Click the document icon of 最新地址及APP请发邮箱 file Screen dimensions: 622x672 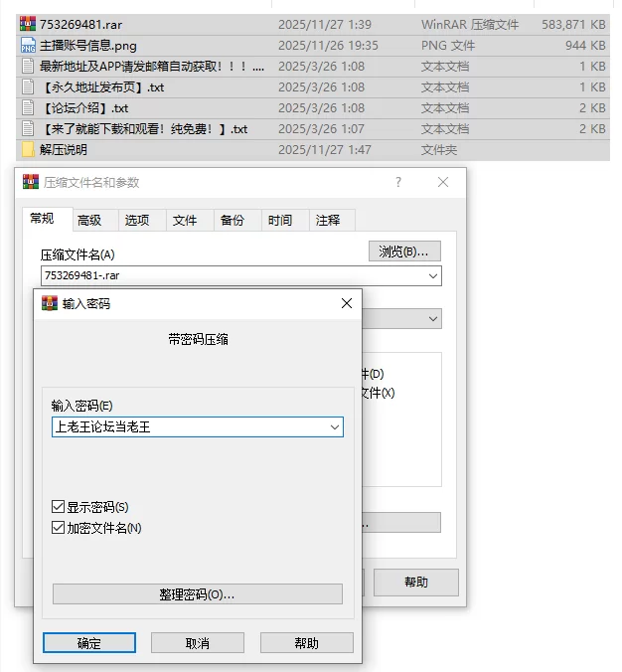(28, 66)
